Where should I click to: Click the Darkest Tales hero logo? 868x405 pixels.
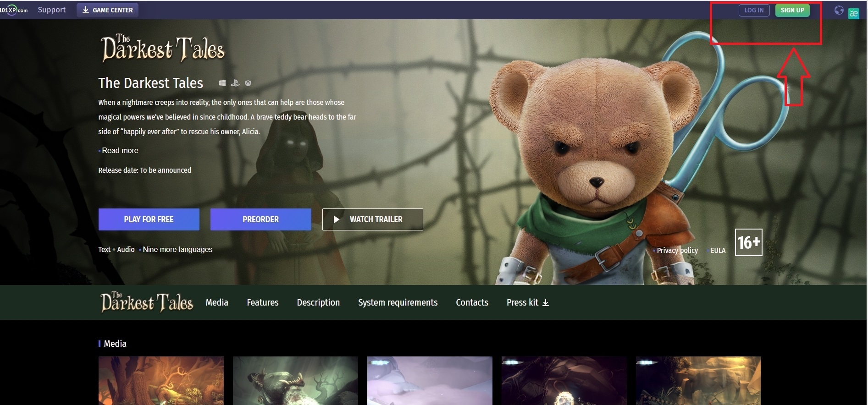click(163, 49)
